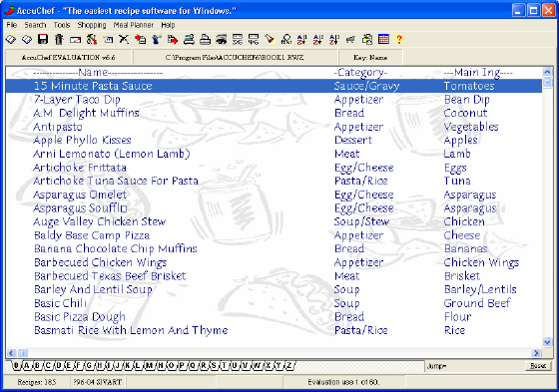Click the second open-book toolbar icon
Image resolution: width=559 pixels, height=392 pixels.
pyautogui.click(x=27, y=39)
